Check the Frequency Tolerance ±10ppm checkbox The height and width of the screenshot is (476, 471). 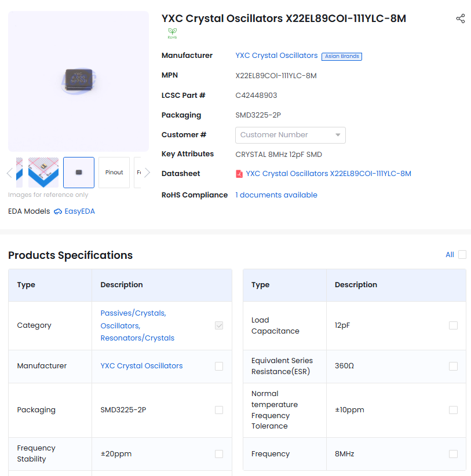pos(453,410)
